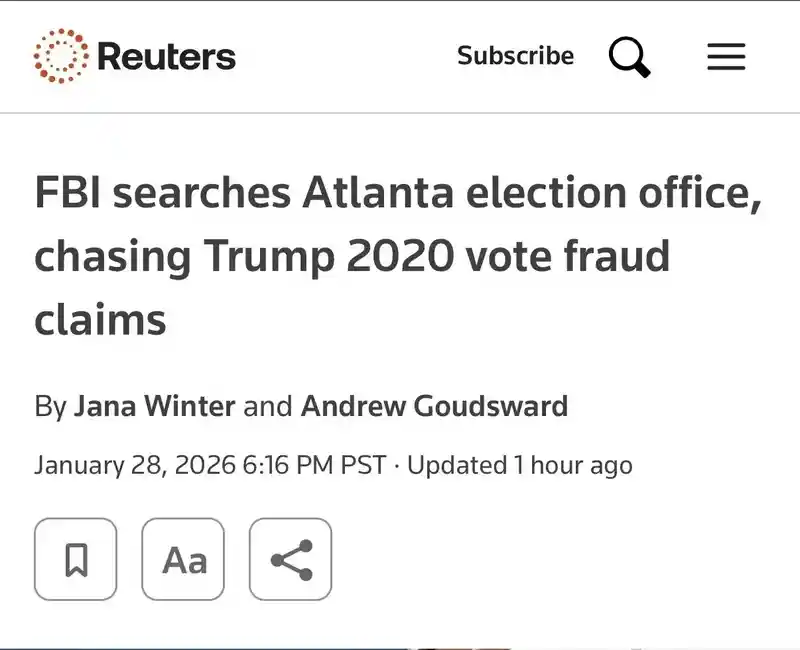
Task: Open the article image strip at bottom
Action: point(400,648)
